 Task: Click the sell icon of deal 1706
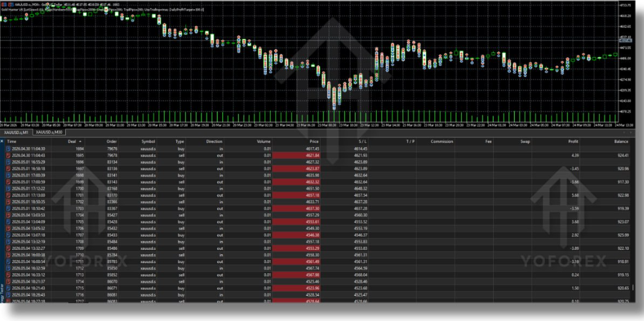pos(8,228)
